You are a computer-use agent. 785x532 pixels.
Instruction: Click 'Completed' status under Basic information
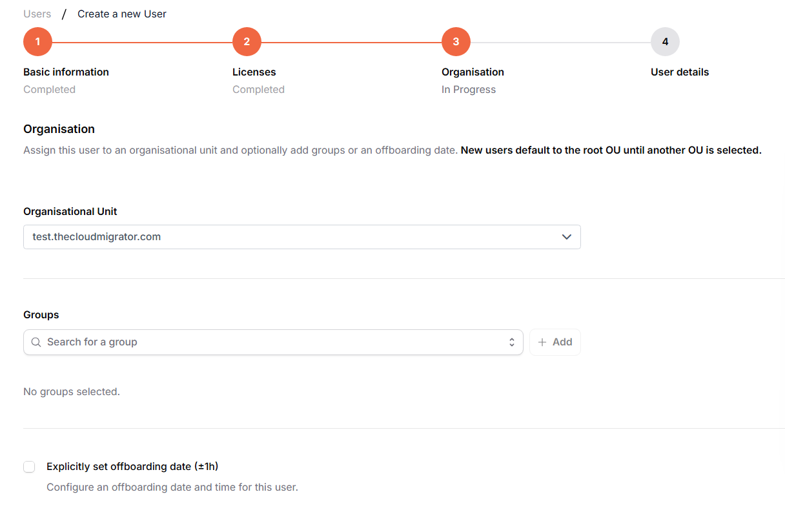tap(49, 89)
